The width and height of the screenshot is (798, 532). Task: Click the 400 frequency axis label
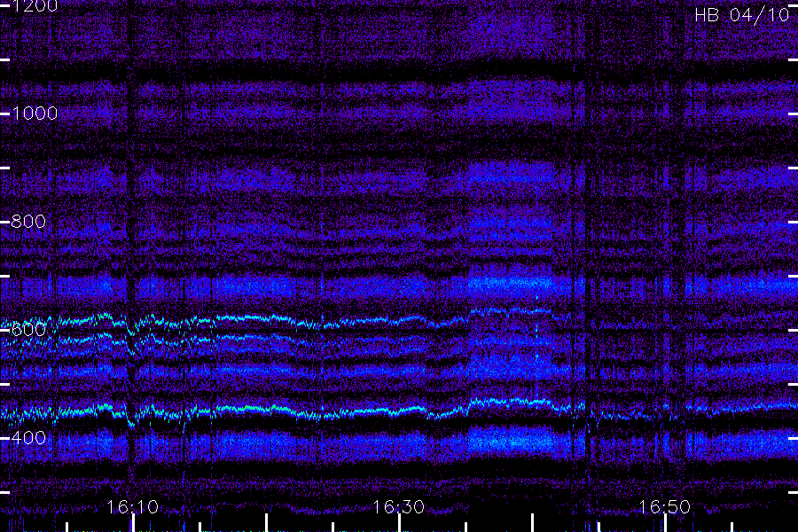pyautogui.click(x=28, y=438)
